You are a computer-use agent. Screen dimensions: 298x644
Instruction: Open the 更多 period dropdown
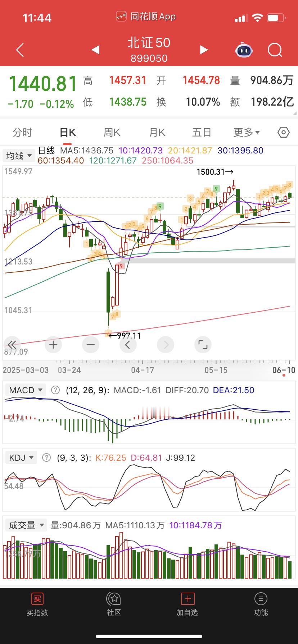[247, 133]
